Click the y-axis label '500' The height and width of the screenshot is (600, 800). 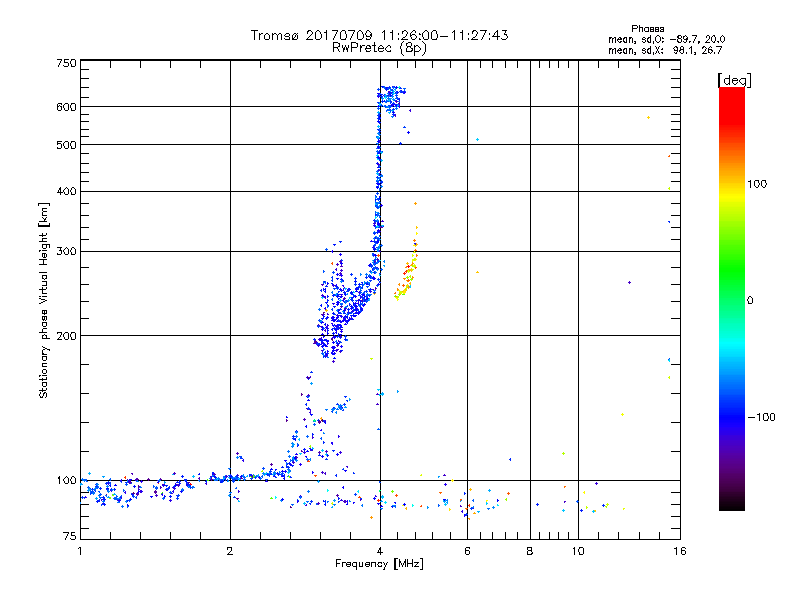(x=66, y=145)
